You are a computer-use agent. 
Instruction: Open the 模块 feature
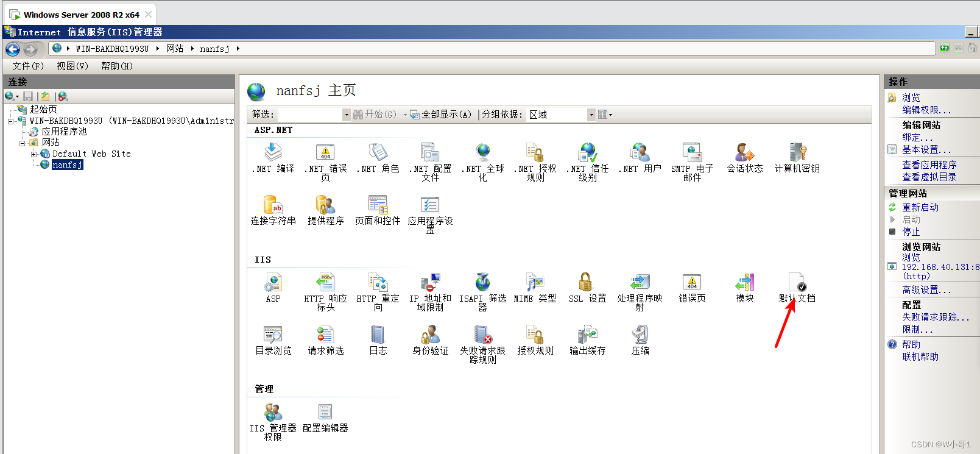[744, 288]
